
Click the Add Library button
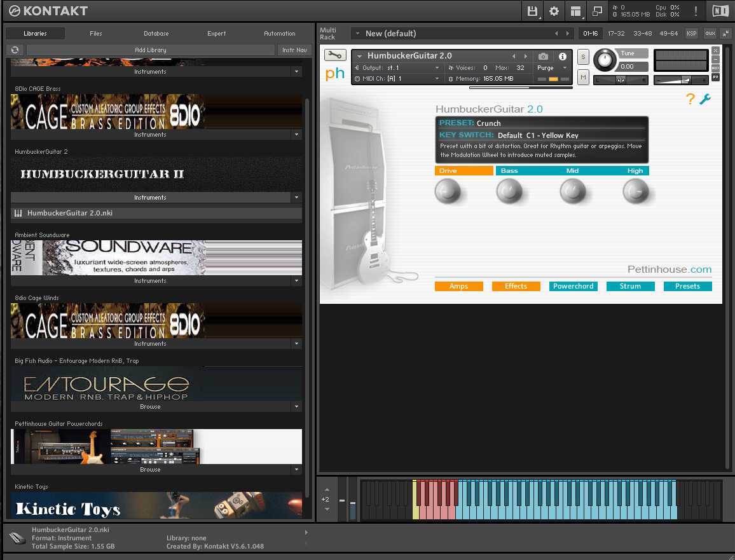(x=151, y=50)
